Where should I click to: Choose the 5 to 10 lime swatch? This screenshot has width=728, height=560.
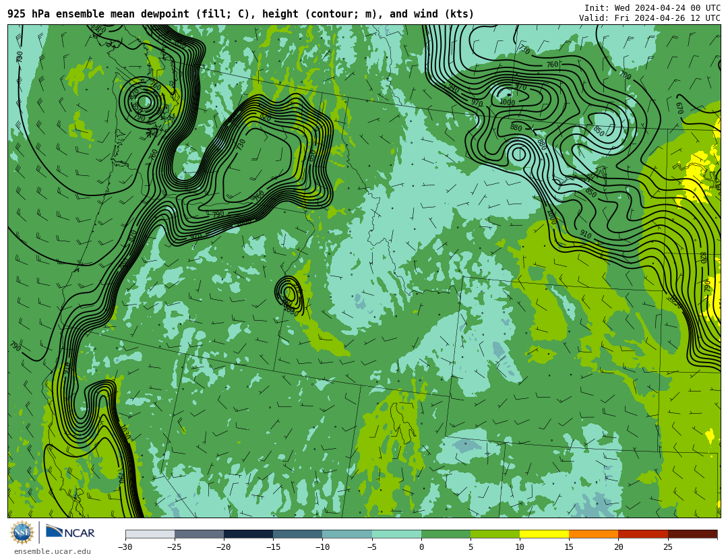495,534
